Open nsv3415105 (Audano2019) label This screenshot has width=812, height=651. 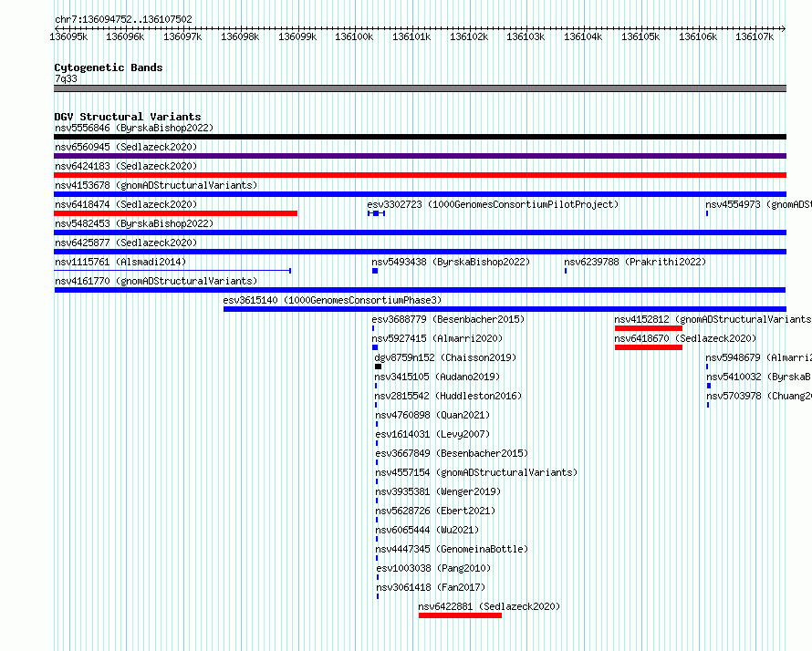tap(437, 377)
